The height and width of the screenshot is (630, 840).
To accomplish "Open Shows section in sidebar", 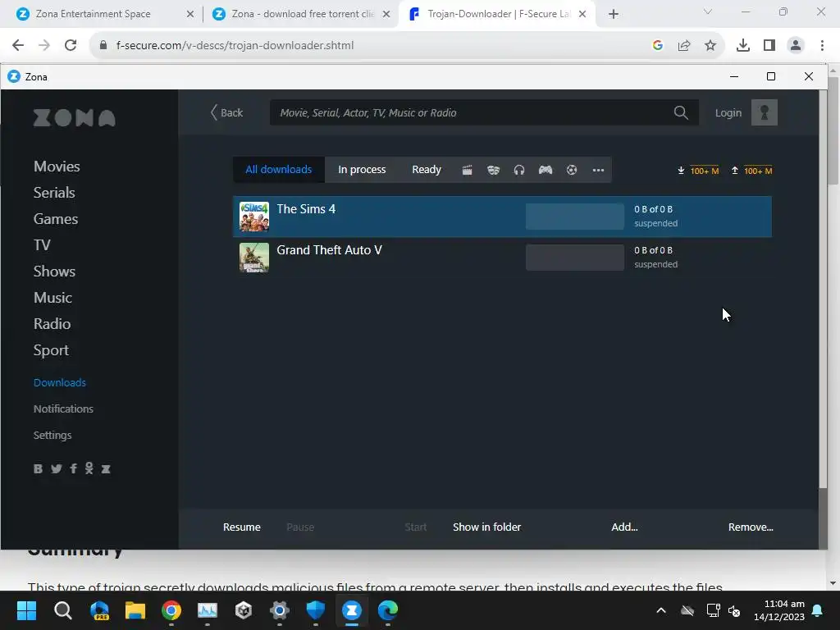I will [54, 272].
